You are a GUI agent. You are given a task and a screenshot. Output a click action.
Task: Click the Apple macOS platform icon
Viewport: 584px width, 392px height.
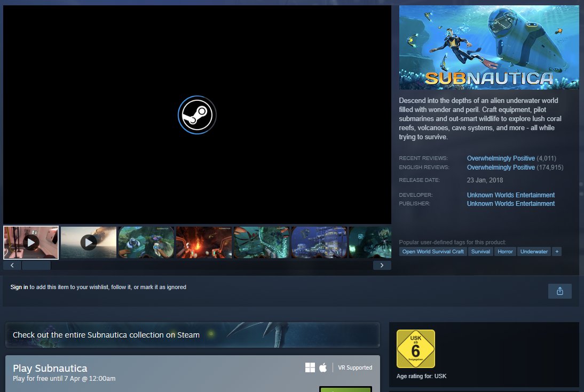pos(323,367)
